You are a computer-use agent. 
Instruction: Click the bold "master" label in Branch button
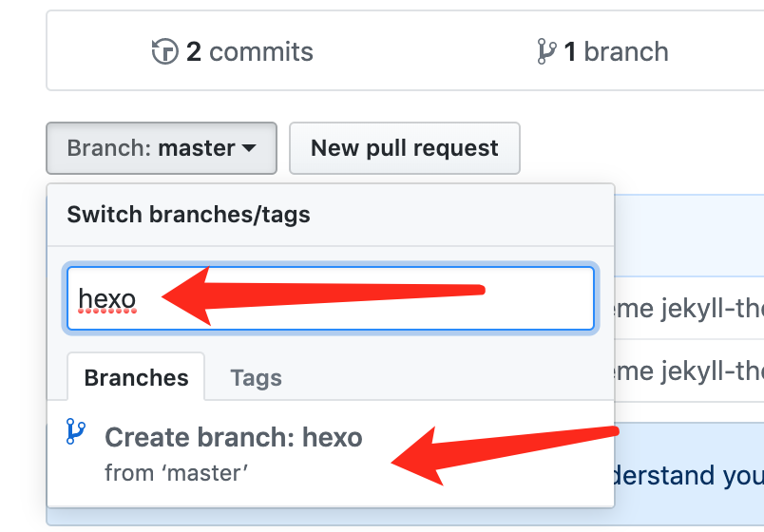tap(197, 148)
